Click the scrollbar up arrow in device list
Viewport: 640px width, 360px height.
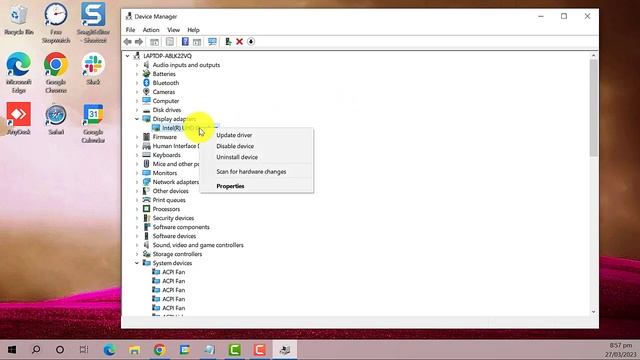click(593, 56)
